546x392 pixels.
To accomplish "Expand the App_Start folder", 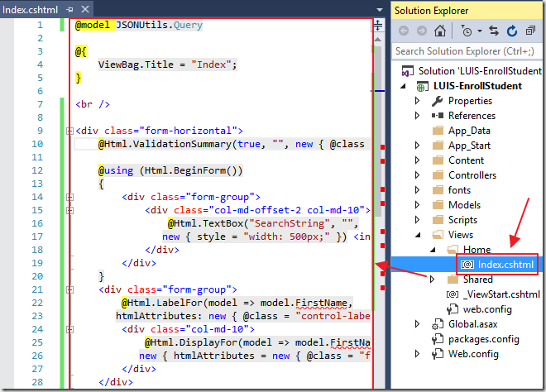I will [x=418, y=146].
